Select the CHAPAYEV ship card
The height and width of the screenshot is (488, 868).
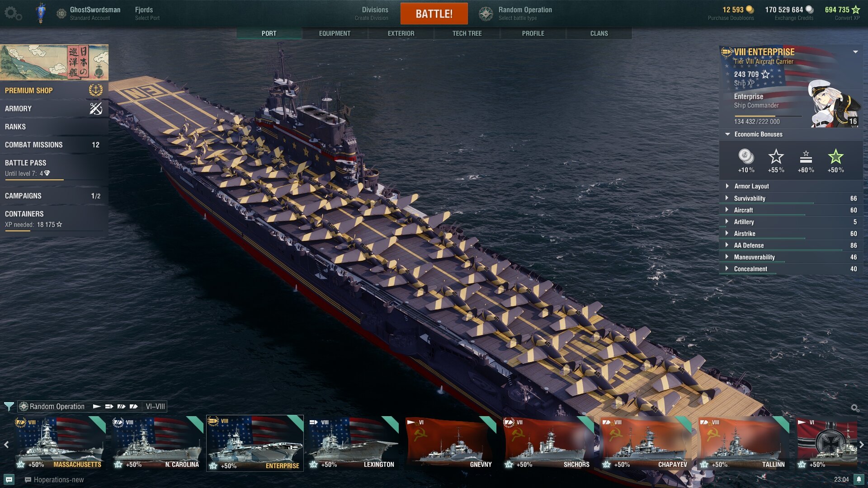pyautogui.click(x=646, y=443)
